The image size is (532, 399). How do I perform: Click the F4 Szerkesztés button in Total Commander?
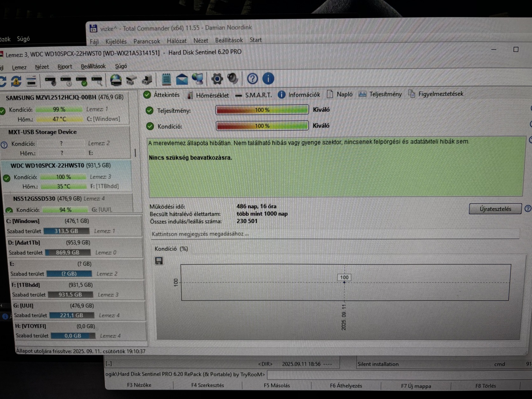[207, 385]
